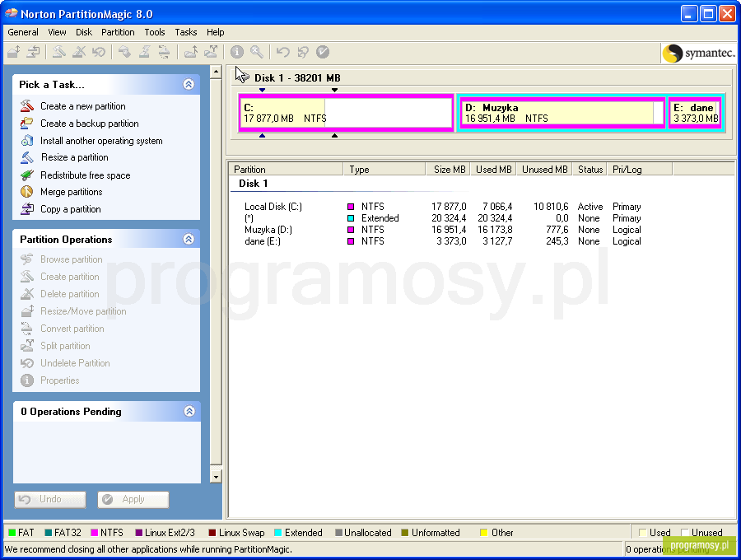The width and height of the screenshot is (741, 560).
Task: Click the Delete partition toolbar icon
Action: [79, 52]
